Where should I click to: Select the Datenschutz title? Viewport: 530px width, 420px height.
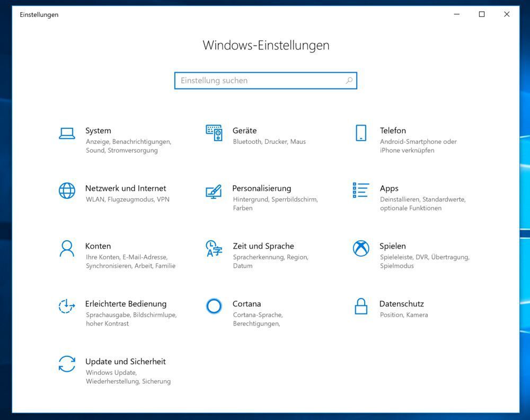click(x=402, y=304)
